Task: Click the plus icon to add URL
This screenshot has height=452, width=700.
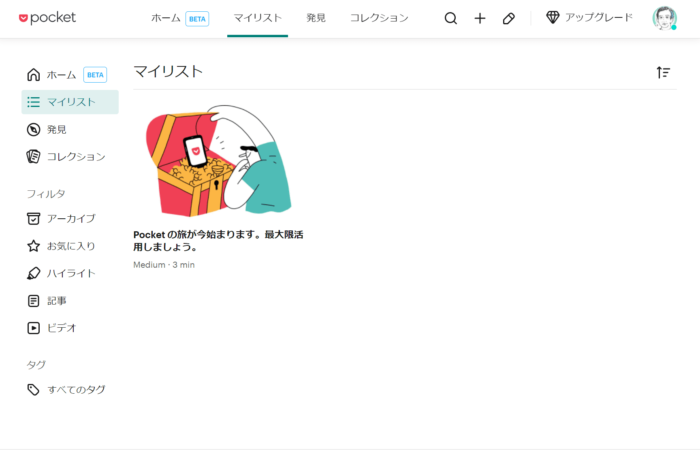Action: [x=479, y=18]
